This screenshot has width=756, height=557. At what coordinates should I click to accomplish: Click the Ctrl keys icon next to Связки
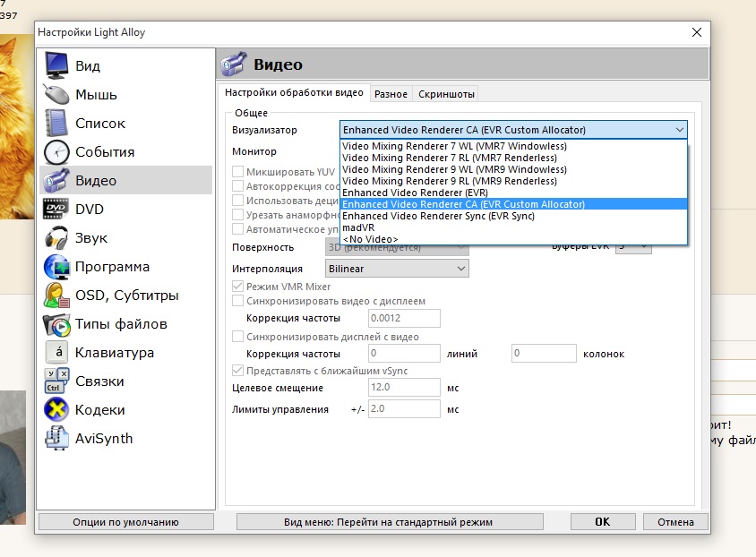(x=56, y=381)
